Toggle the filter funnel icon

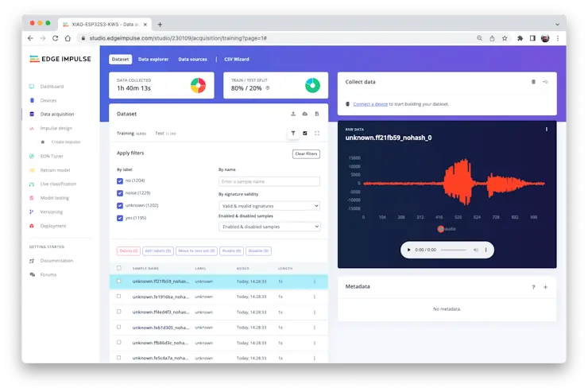tap(293, 134)
